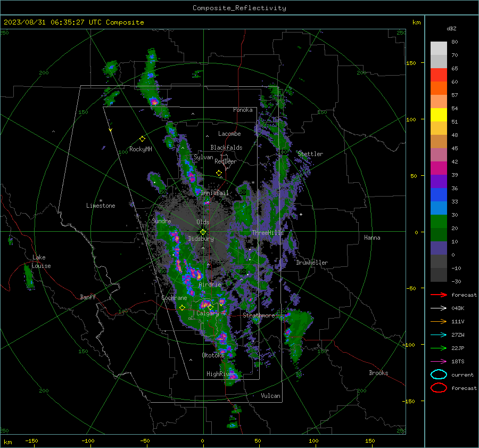Click the Hanna label
Viewport: 479px width, 448px height.
point(372,238)
